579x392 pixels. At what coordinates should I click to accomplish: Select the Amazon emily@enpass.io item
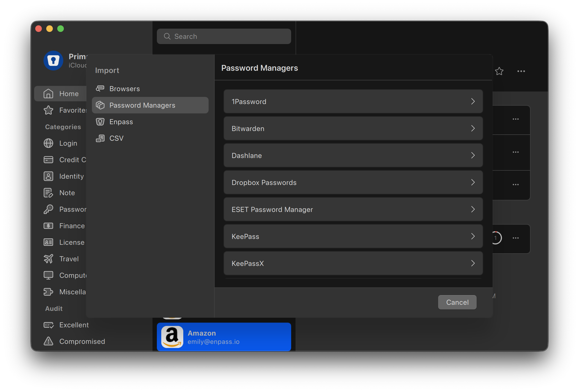coord(224,337)
